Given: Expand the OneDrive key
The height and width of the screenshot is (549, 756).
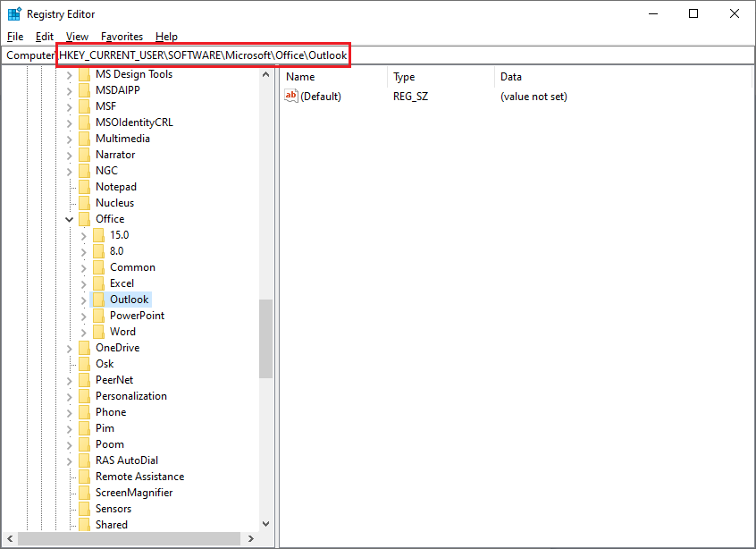Looking at the screenshot, I should click(x=70, y=349).
